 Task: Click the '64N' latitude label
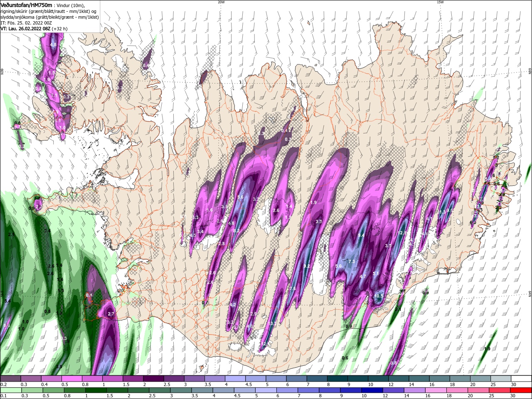pyautogui.click(x=530, y=293)
